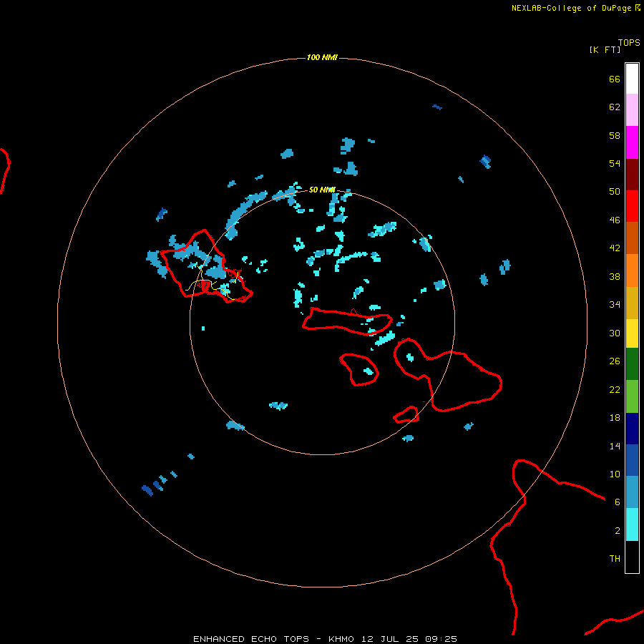Viewport: 644px width, 644px height.
Task: Click the 50 NMI range ring label
Action: pyautogui.click(x=322, y=190)
